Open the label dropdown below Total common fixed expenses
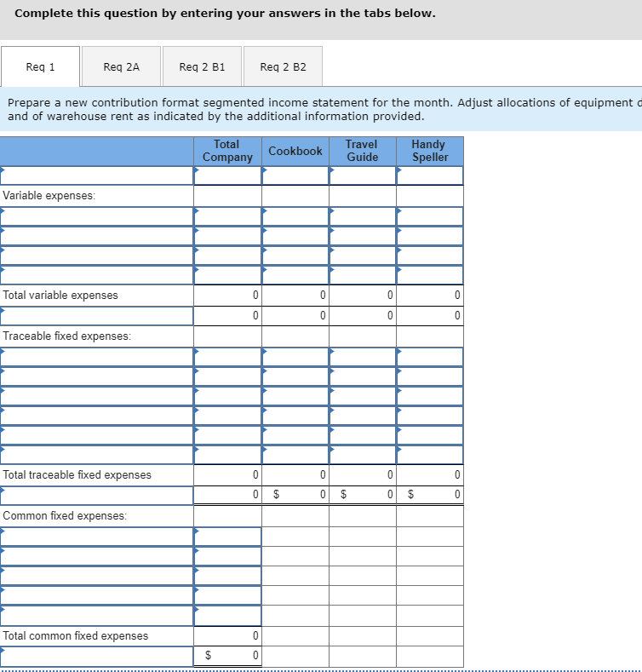Screen dimensions: 642x672 point(97,656)
